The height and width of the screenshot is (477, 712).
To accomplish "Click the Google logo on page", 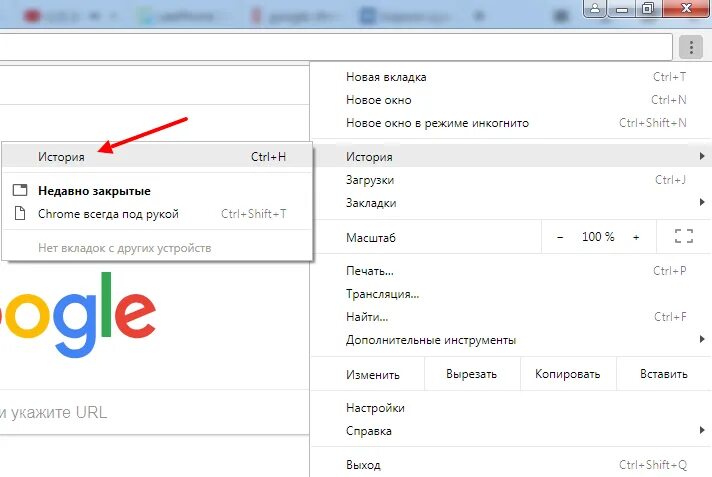I will [77, 314].
